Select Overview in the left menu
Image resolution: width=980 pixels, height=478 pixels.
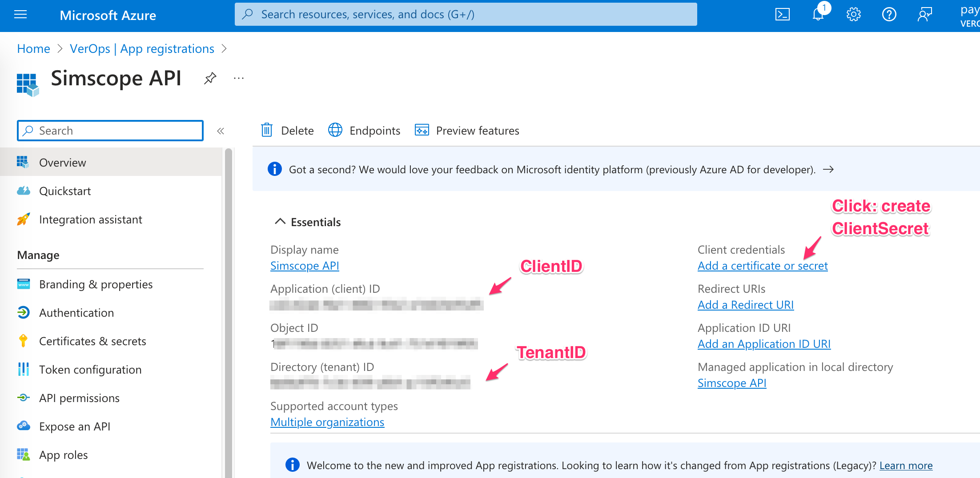click(x=111, y=163)
